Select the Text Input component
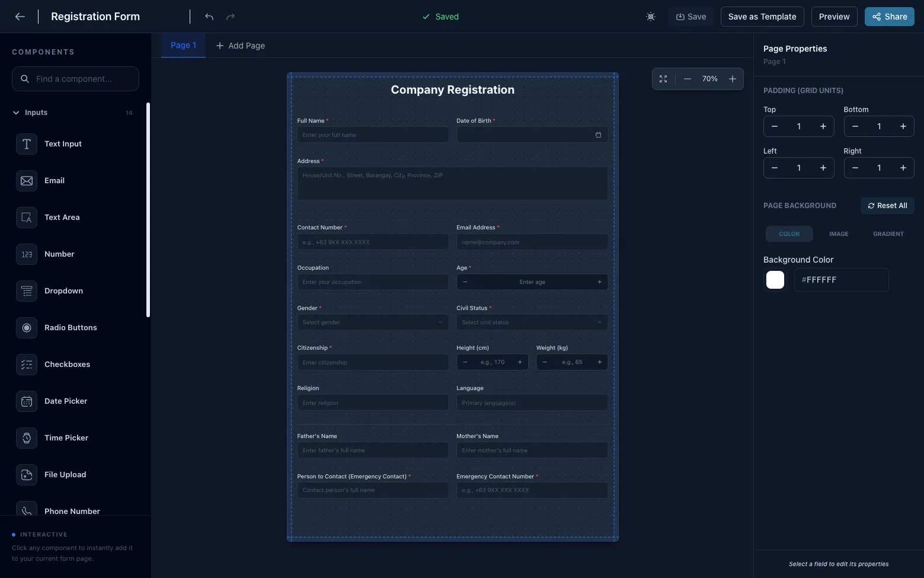Viewport: 924px width, 578px height. pyautogui.click(x=63, y=143)
